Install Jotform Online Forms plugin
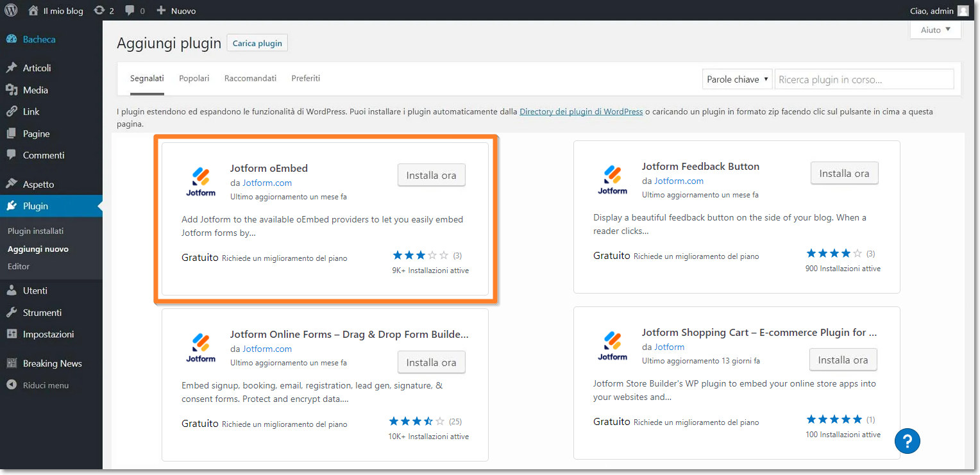 click(432, 362)
